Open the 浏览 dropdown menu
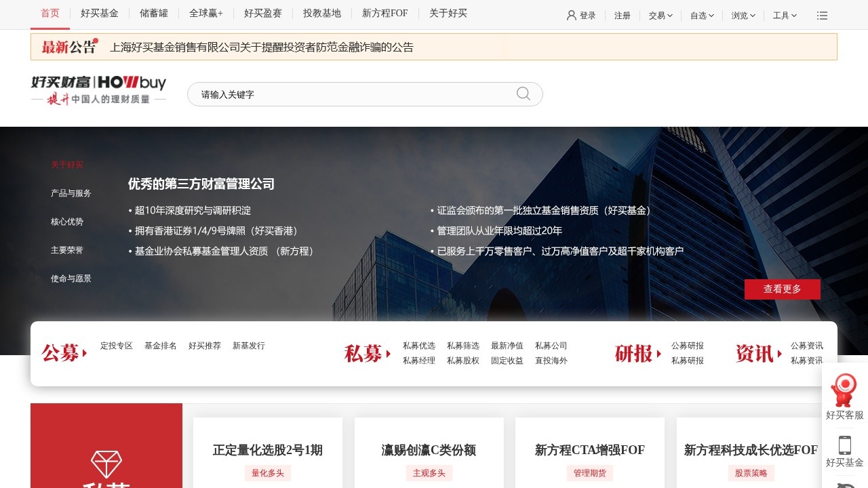This screenshot has height=488, width=868. click(743, 16)
